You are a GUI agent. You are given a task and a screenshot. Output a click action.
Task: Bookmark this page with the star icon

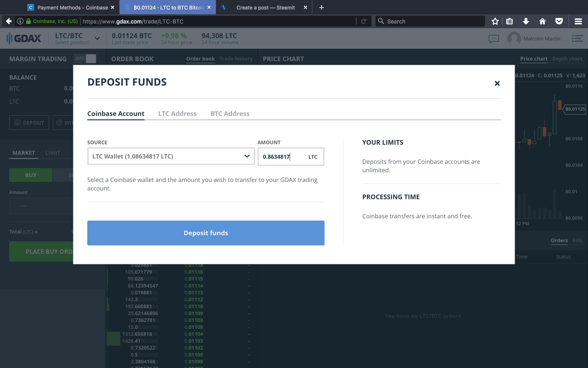pos(495,21)
